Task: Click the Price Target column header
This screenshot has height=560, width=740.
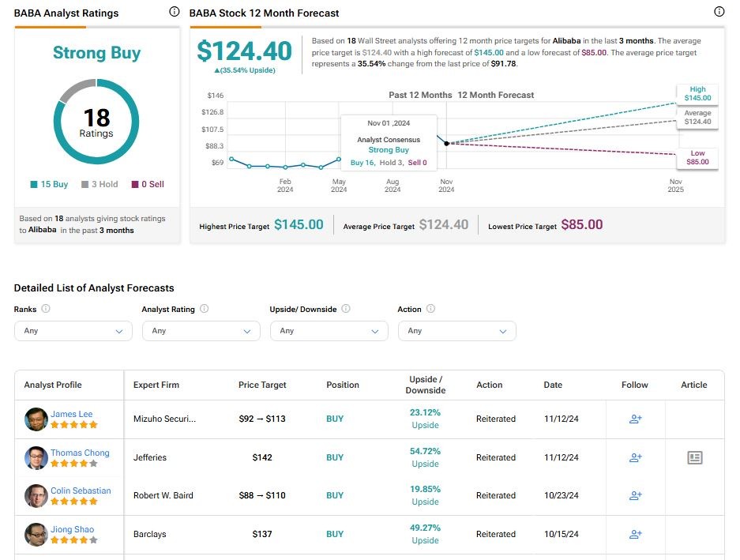Action: pyautogui.click(x=262, y=385)
